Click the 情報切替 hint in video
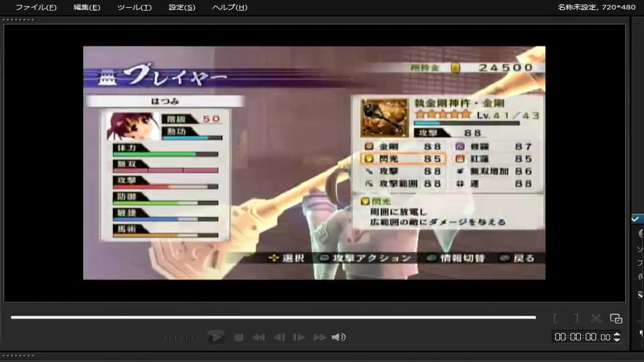 [456, 258]
